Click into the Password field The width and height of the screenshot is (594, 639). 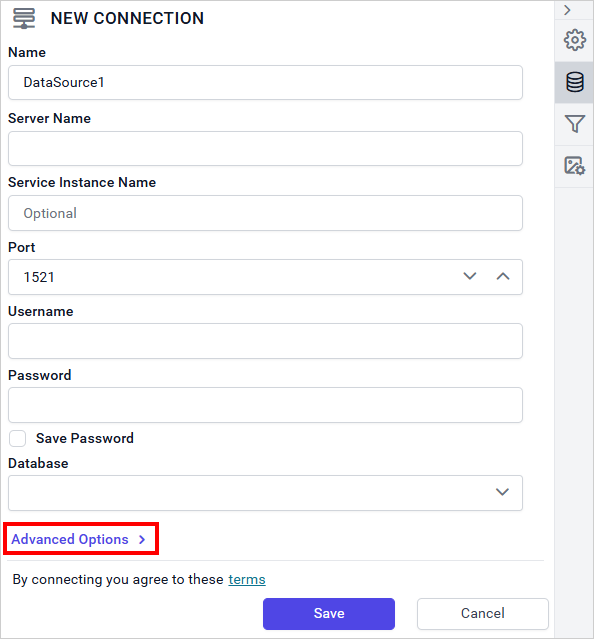(x=265, y=405)
